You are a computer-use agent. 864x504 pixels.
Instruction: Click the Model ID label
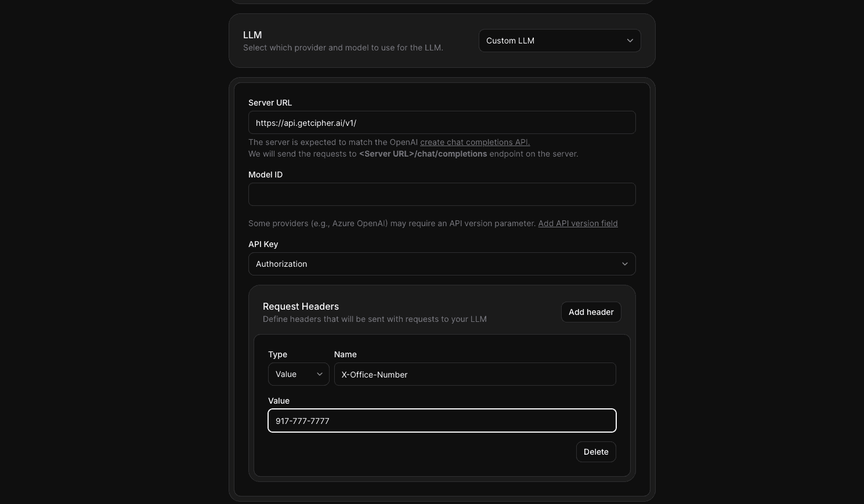(265, 175)
